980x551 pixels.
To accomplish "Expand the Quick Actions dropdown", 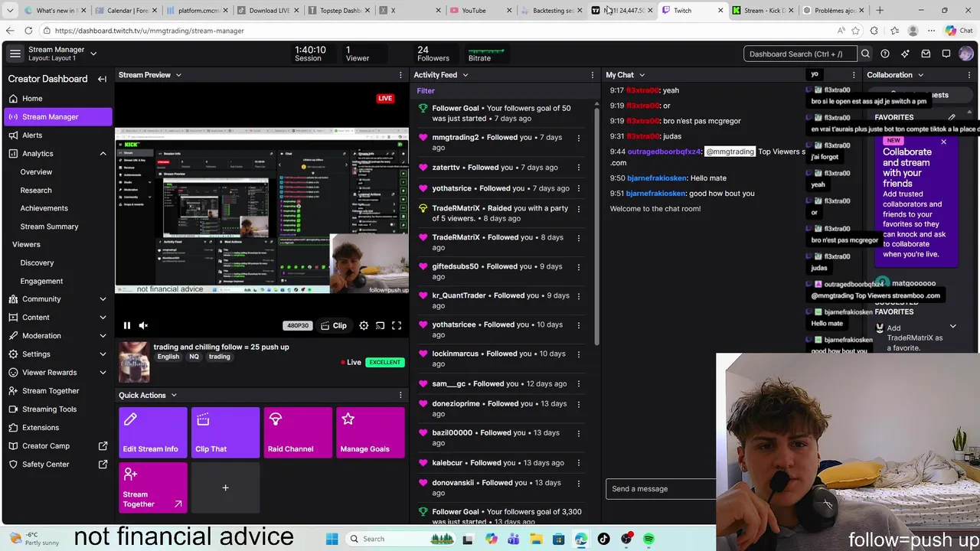I will [x=174, y=395].
